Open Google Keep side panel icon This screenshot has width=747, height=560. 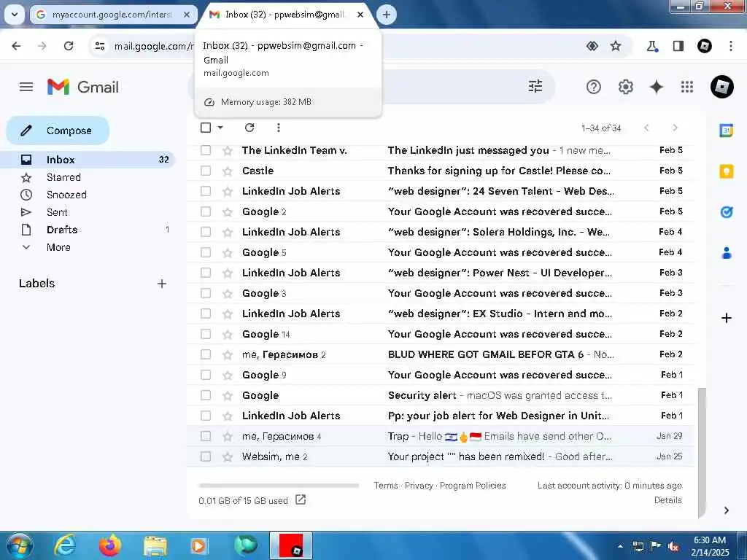pos(726,171)
